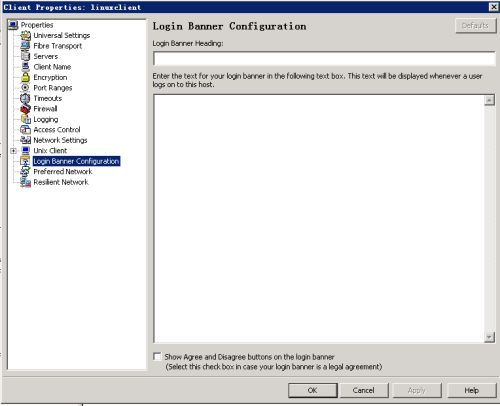Select Access Control in the tree
500x406 pixels.
(x=57, y=129)
